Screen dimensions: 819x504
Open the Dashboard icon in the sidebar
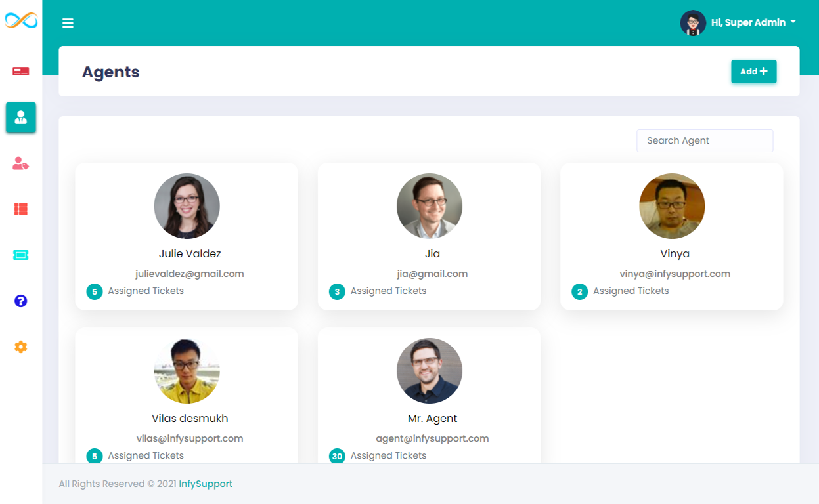pyautogui.click(x=20, y=72)
